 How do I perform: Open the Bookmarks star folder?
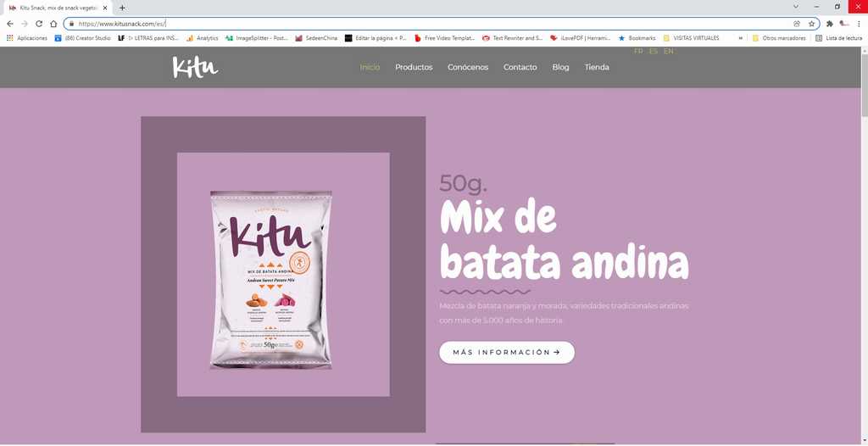(637, 38)
